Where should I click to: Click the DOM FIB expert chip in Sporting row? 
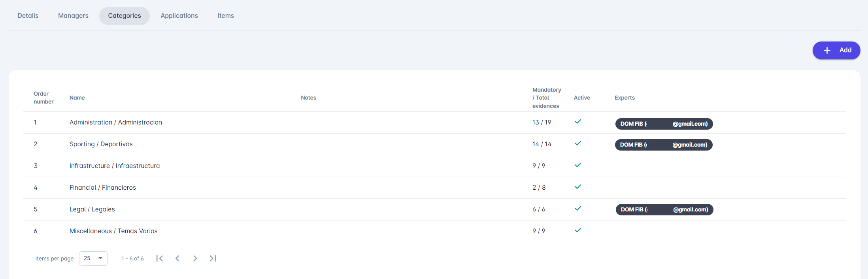point(664,145)
